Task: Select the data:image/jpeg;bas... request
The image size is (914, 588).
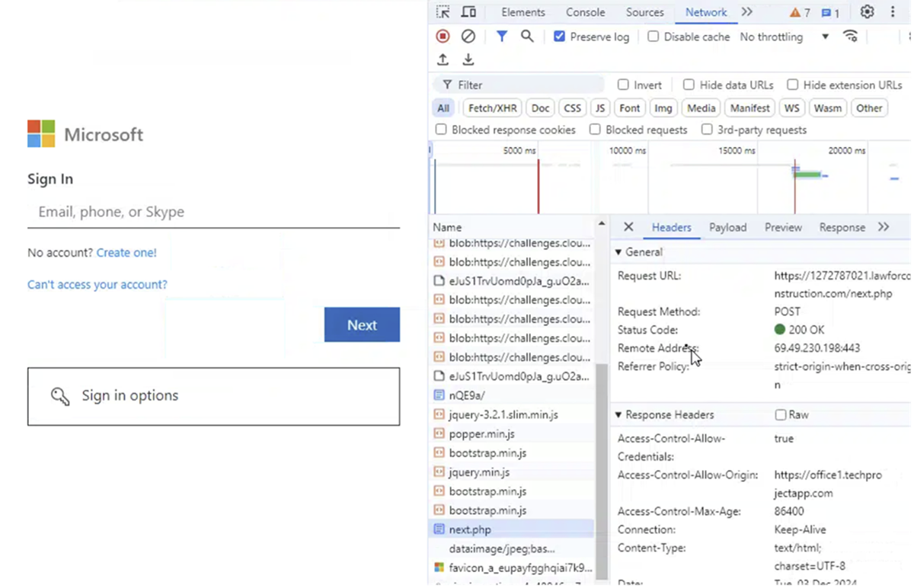Action: coord(511,548)
